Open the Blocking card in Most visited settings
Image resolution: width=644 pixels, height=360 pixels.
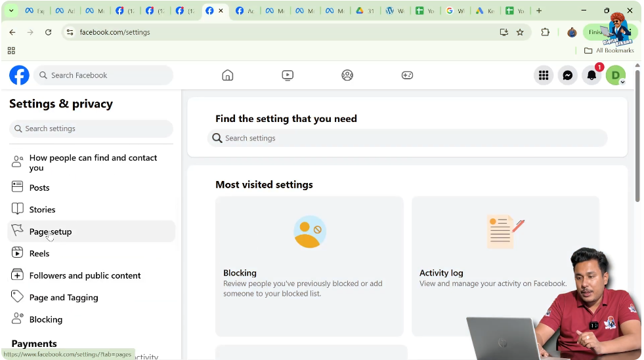(x=309, y=266)
